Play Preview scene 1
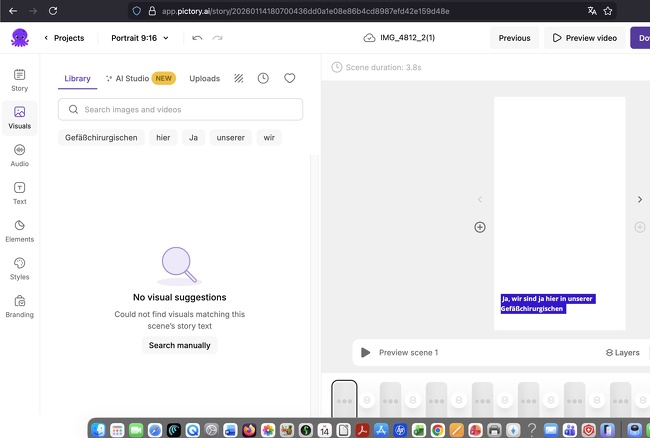 [x=366, y=352]
